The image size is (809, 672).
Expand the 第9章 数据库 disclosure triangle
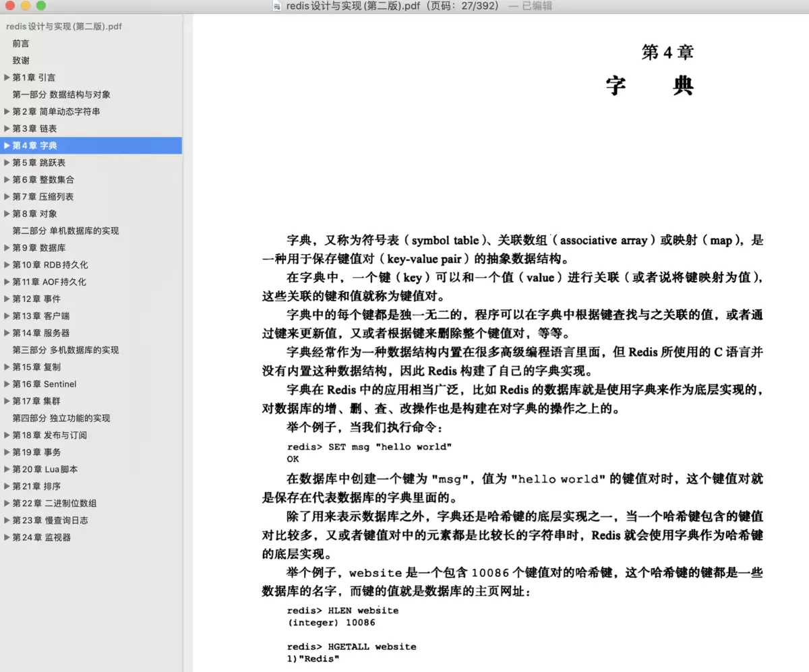pyautogui.click(x=7, y=247)
